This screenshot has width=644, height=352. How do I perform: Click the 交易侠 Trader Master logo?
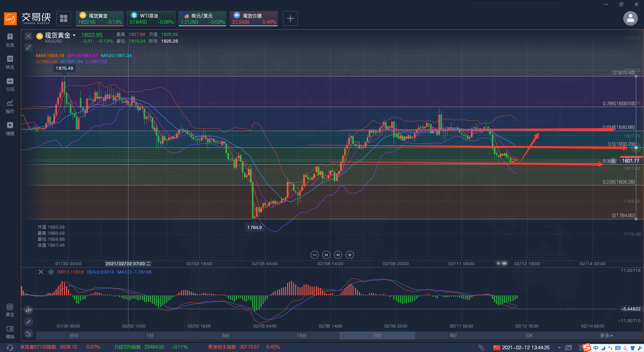pyautogui.click(x=28, y=18)
